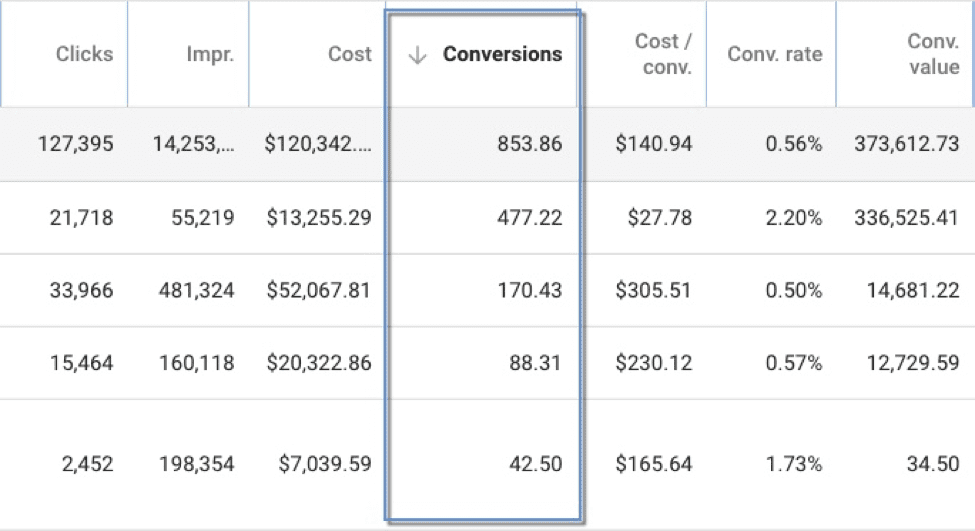Click the sort arrow beside Conversions

[x=418, y=55]
